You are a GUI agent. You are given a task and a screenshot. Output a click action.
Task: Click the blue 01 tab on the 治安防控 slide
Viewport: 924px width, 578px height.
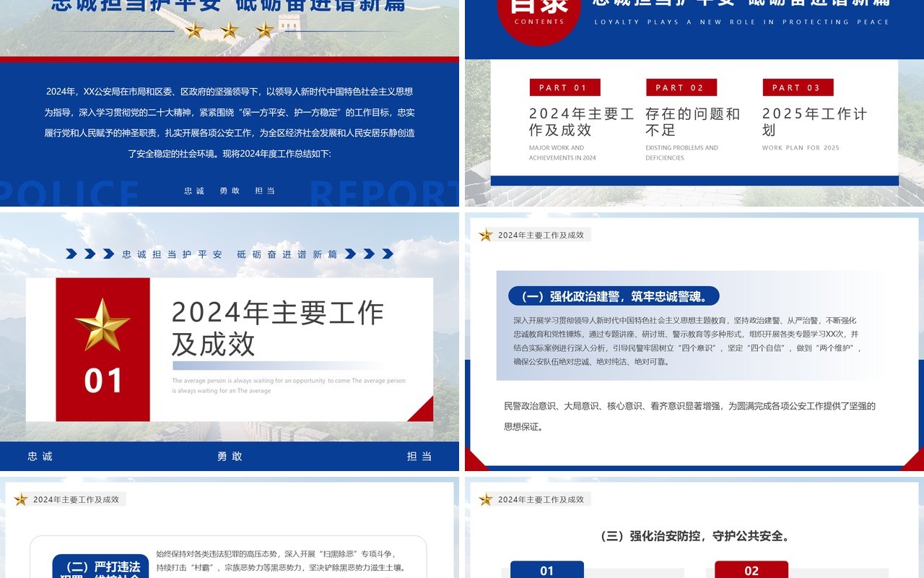(x=547, y=569)
